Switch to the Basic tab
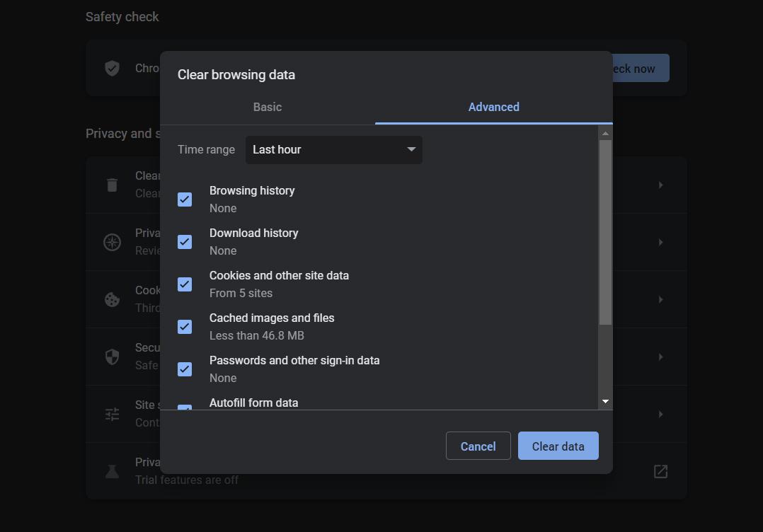The image size is (763, 532). click(268, 107)
